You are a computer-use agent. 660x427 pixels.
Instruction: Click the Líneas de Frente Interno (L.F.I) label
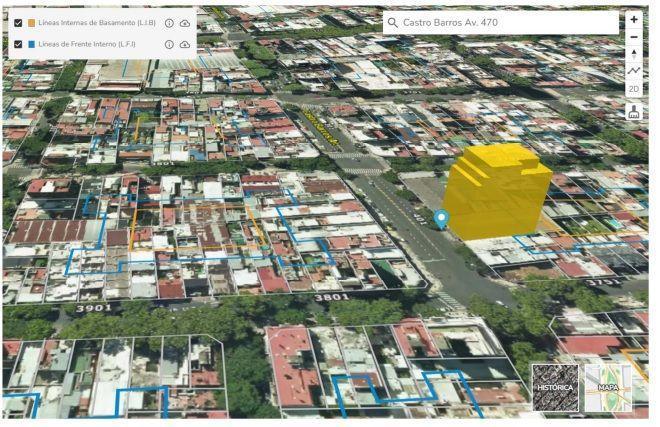(x=87, y=44)
